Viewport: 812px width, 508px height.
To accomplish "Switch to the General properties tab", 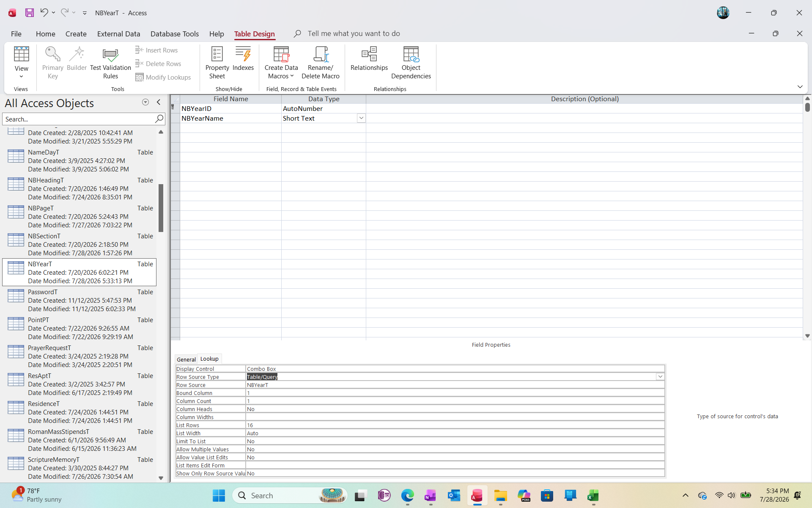I will [x=186, y=359].
